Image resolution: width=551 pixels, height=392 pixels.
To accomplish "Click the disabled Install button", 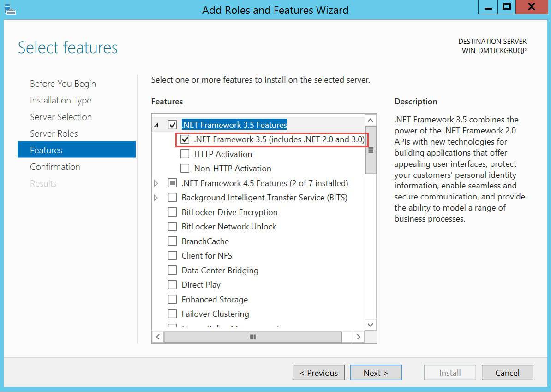I will 450,373.
